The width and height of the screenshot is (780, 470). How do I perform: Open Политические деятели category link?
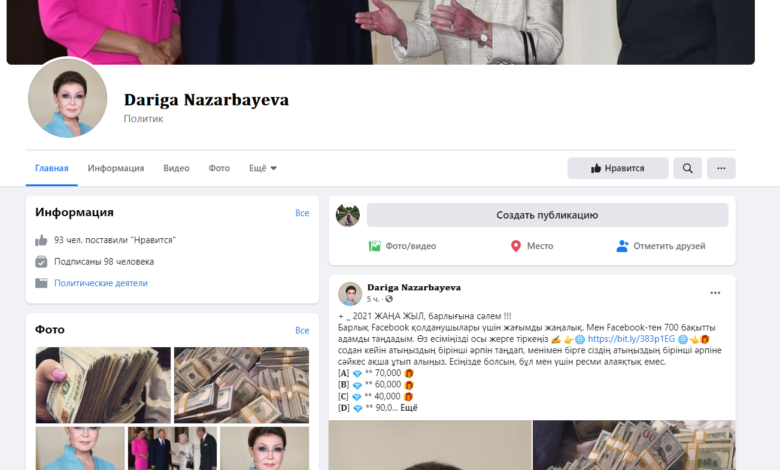pos(101,283)
